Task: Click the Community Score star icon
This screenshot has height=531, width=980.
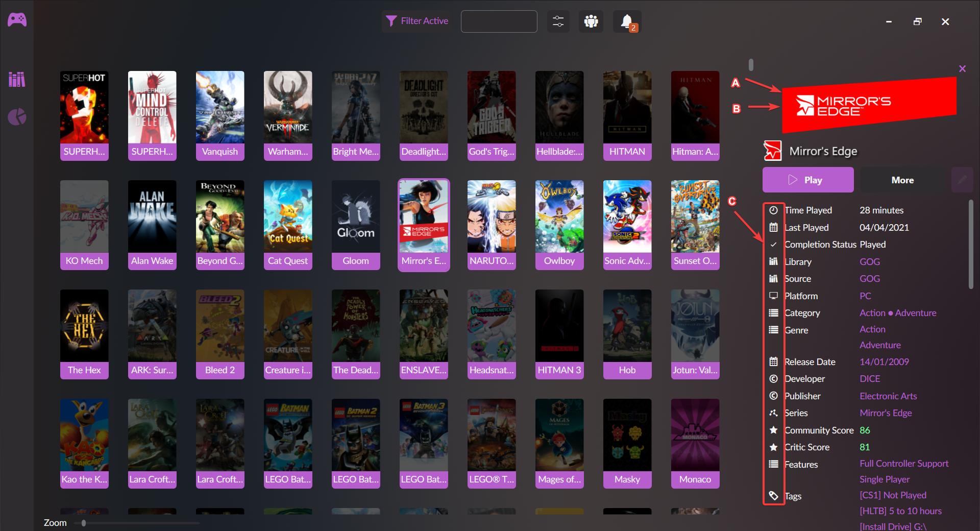Action: (x=773, y=430)
